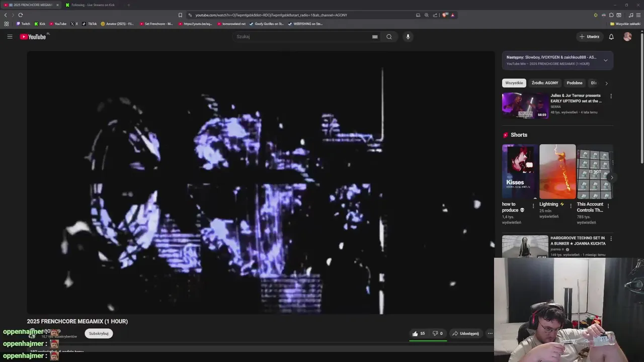Select the Podobne filter chip
Image resolution: width=644 pixels, height=362 pixels.
pyautogui.click(x=575, y=83)
